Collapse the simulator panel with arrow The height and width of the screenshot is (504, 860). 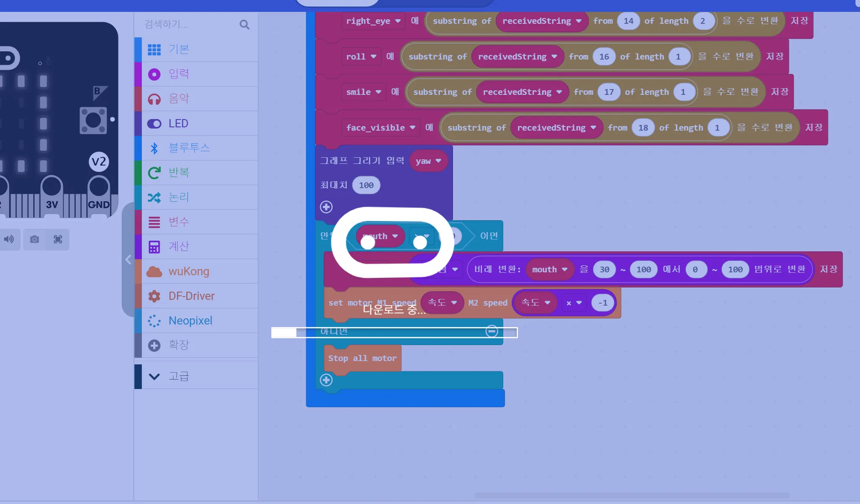point(128,260)
